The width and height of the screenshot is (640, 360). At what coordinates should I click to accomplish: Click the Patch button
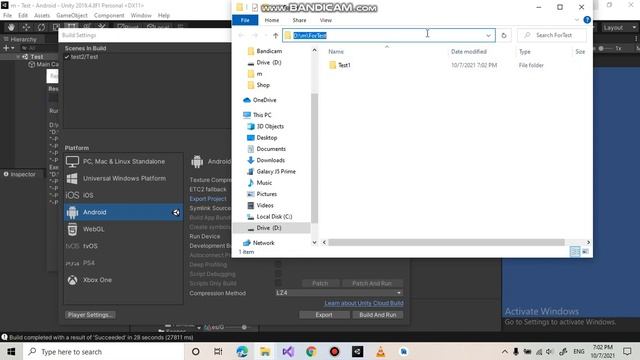[x=320, y=283]
